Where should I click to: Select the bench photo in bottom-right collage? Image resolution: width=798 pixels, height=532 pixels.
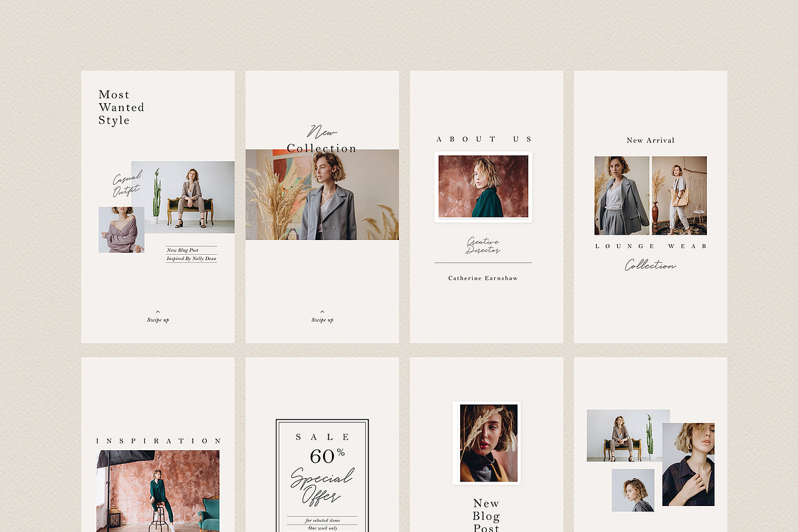pos(628,436)
